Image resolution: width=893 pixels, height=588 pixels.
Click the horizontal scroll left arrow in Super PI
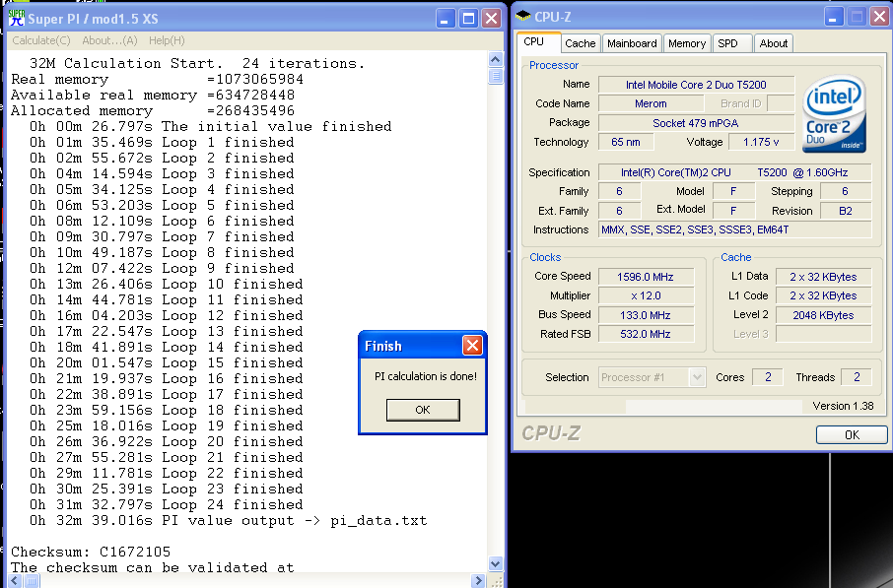click(15, 580)
